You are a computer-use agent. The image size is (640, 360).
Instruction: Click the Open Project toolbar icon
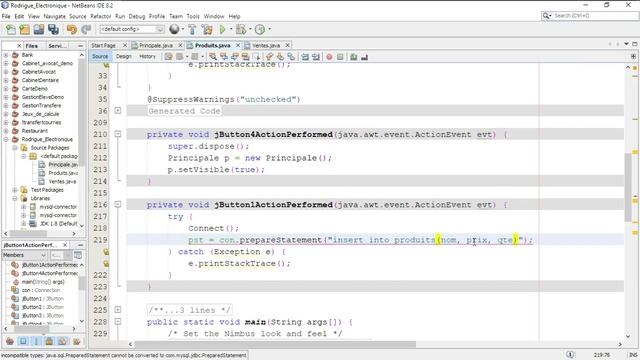[39, 29]
